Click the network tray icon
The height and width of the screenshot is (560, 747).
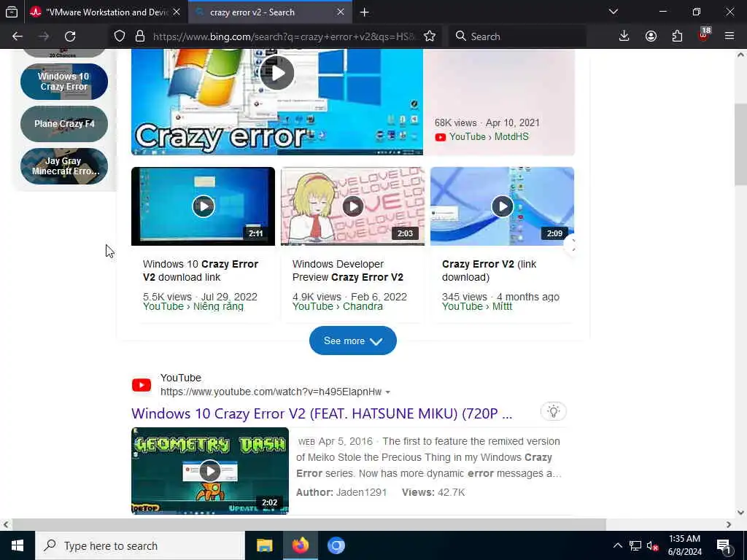(635, 545)
